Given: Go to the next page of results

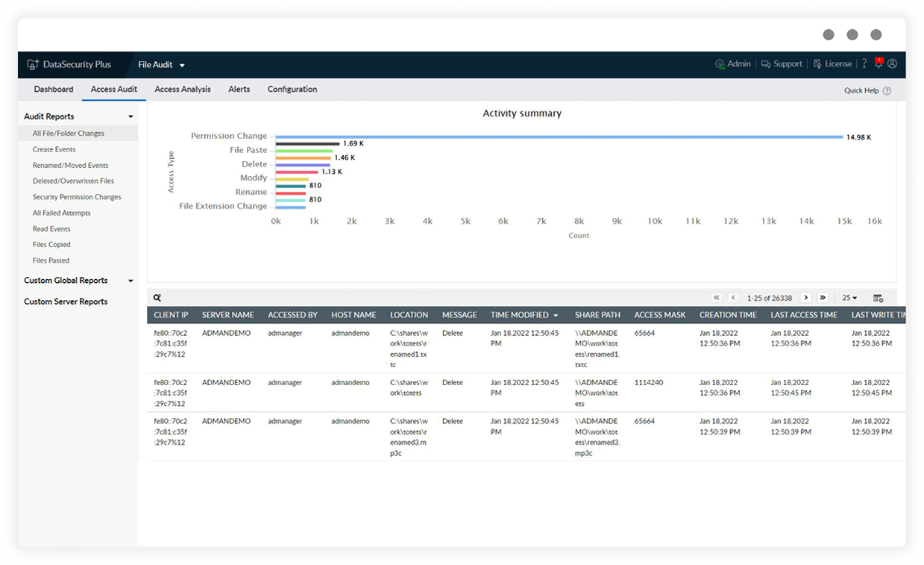Looking at the screenshot, I should pos(805,297).
